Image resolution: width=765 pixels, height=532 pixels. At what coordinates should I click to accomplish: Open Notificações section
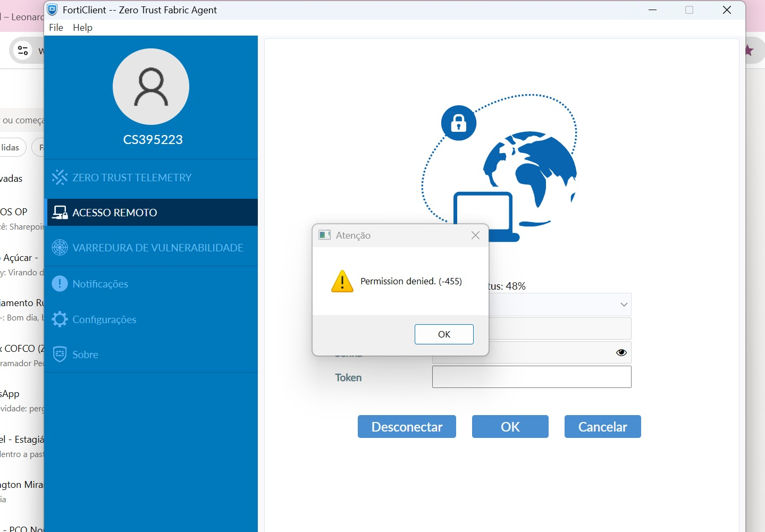151,284
